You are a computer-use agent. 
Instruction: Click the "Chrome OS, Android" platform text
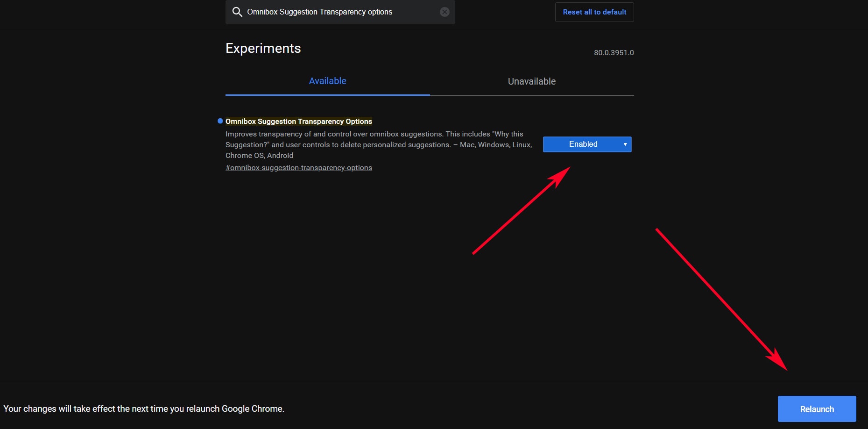coord(259,156)
